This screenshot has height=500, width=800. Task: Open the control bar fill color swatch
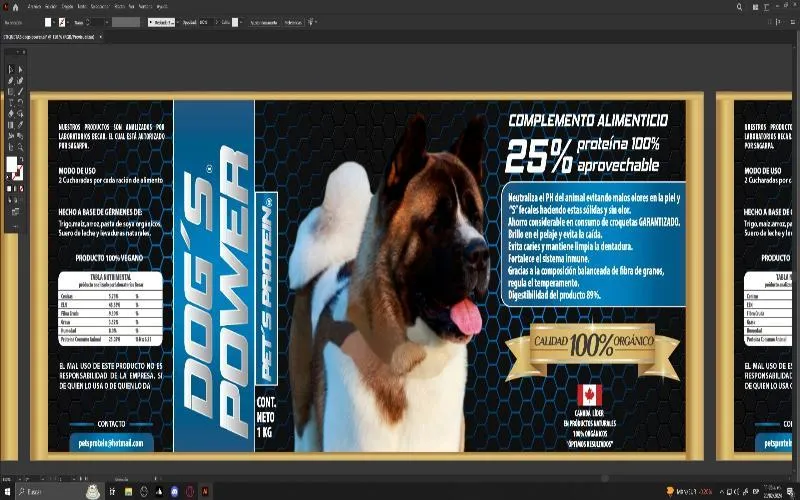(x=48, y=22)
